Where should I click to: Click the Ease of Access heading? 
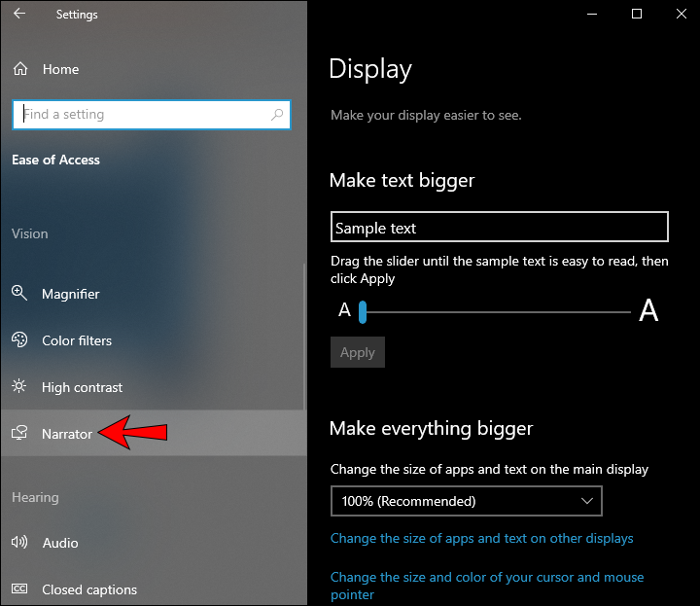[x=55, y=160]
